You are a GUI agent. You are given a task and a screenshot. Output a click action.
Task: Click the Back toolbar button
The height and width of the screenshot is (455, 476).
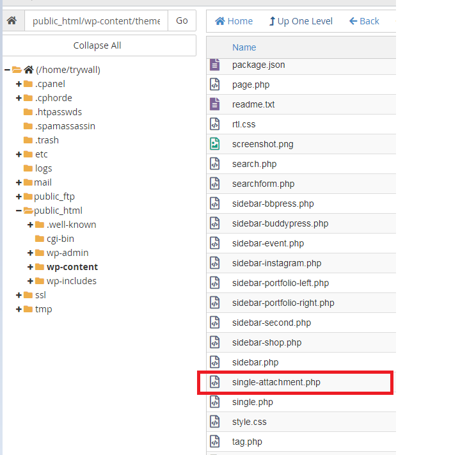pos(364,21)
